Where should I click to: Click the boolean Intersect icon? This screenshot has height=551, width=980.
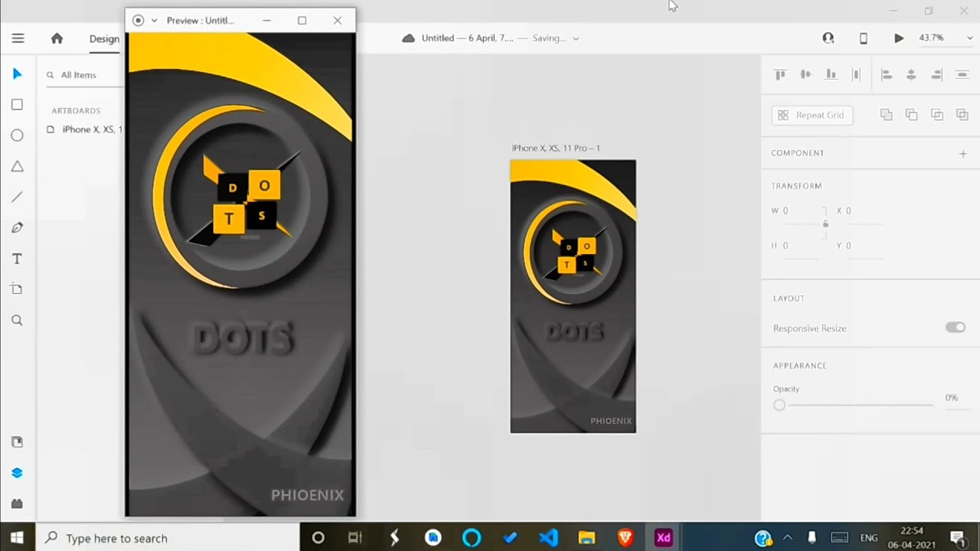[936, 115]
